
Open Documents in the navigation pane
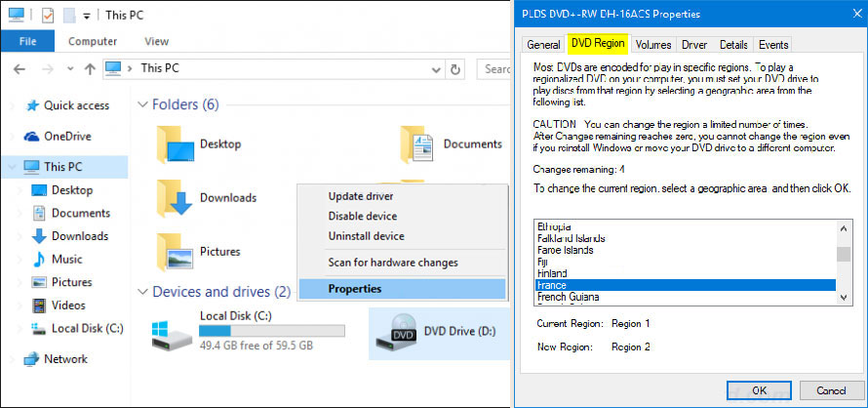click(x=81, y=213)
